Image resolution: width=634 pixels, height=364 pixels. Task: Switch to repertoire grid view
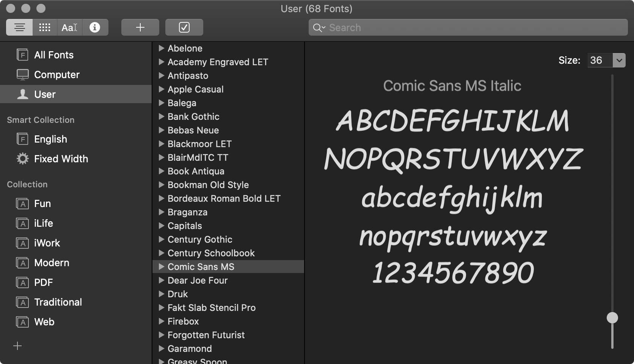point(45,27)
